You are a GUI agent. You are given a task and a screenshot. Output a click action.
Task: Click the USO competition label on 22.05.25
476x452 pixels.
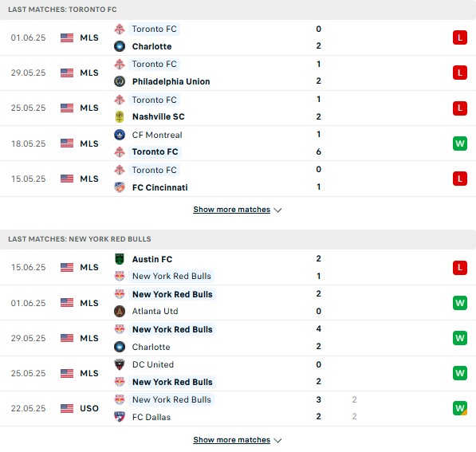89,408
